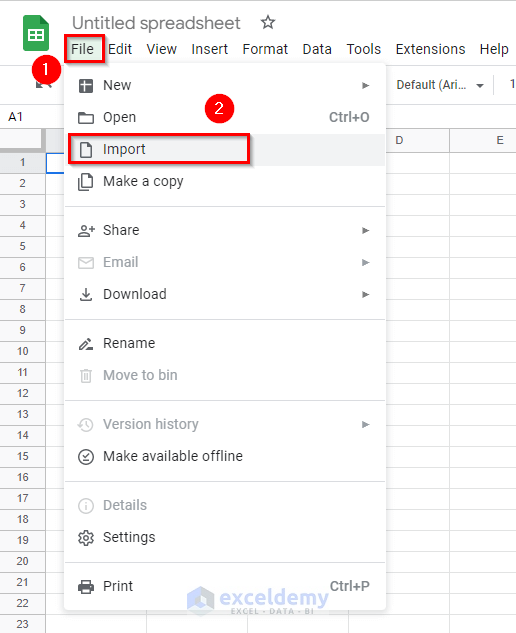516x633 pixels.
Task: Click the Email envelope icon
Action: 86,263
